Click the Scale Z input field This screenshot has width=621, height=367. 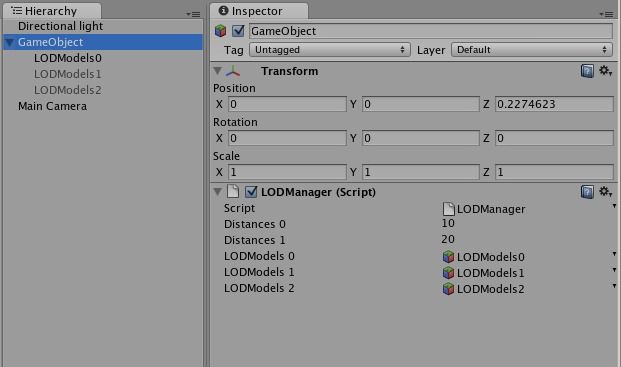click(554, 172)
